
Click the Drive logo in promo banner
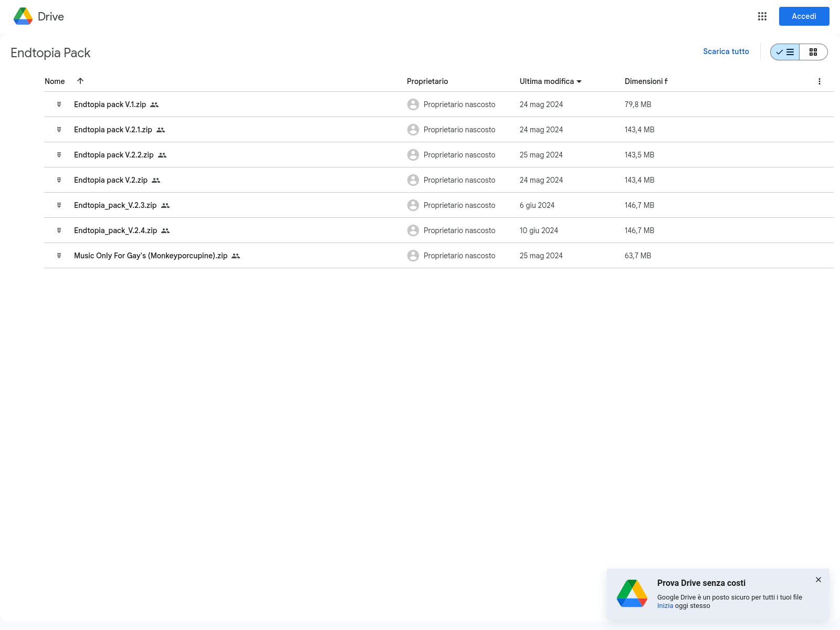click(632, 593)
